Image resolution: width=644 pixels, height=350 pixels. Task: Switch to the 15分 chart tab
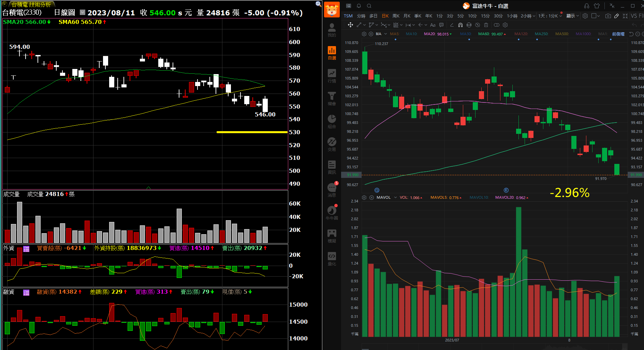pyautogui.click(x=485, y=16)
